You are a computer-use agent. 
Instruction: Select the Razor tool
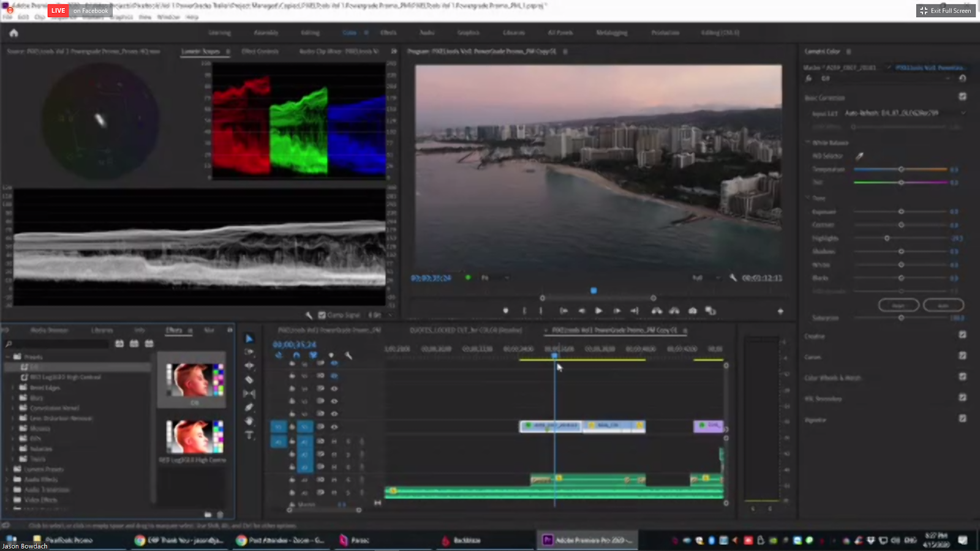pyautogui.click(x=249, y=380)
